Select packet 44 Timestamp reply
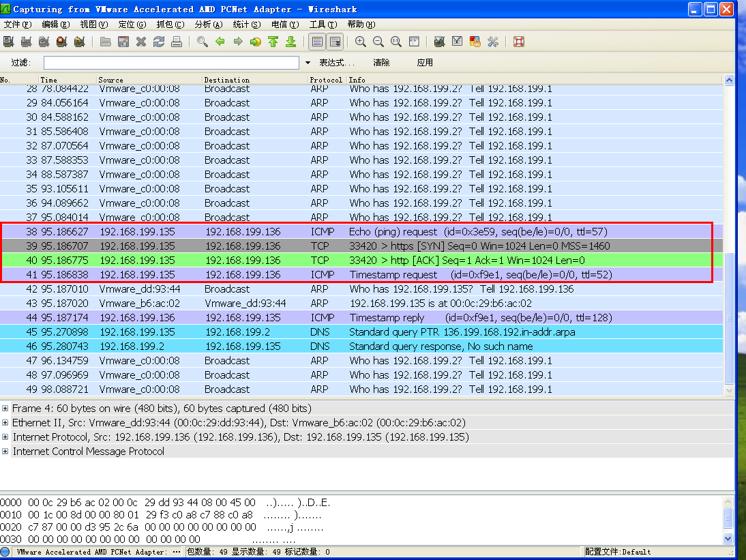Image resolution: width=746 pixels, height=560 pixels. (x=361, y=317)
